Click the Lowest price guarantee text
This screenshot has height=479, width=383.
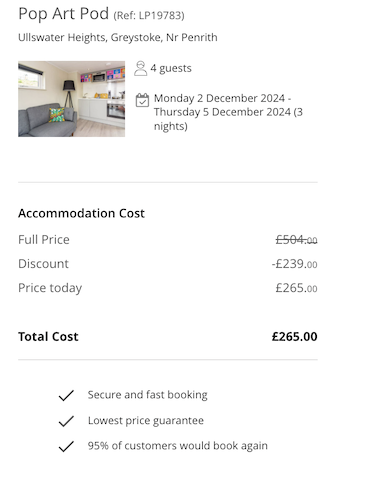146,421
